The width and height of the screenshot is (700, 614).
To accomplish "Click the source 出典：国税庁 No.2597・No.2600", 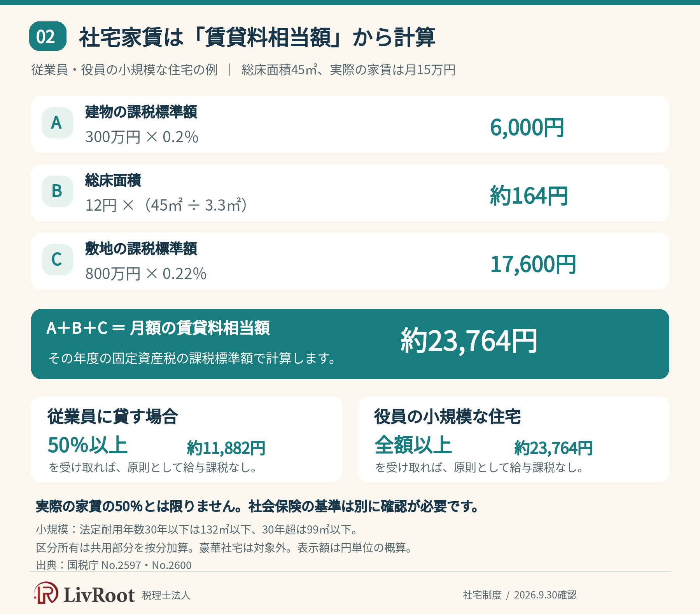I will (x=114, y=565).
